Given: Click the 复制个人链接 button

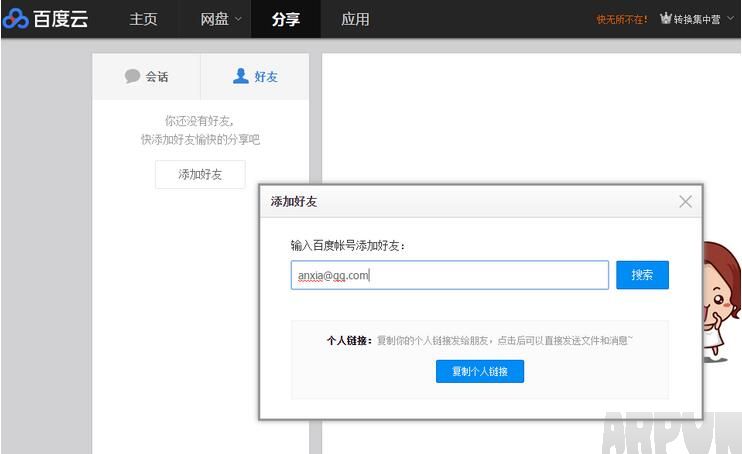Looking at the screenshot, I should tap(480, 371).
